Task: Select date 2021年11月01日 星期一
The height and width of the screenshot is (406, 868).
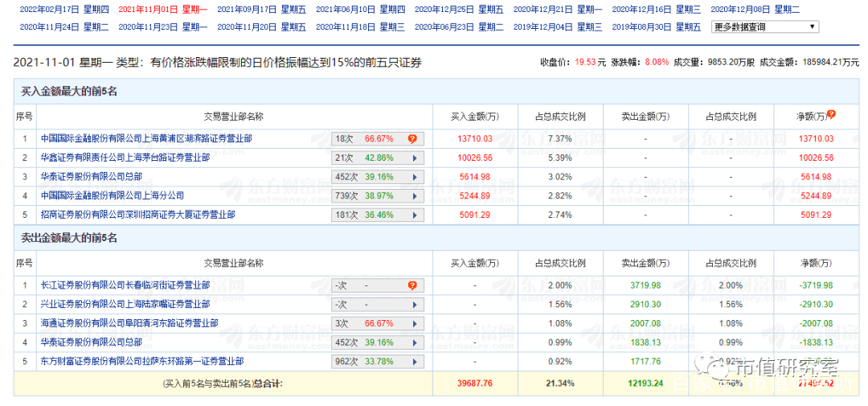Action: click(163, 10)
